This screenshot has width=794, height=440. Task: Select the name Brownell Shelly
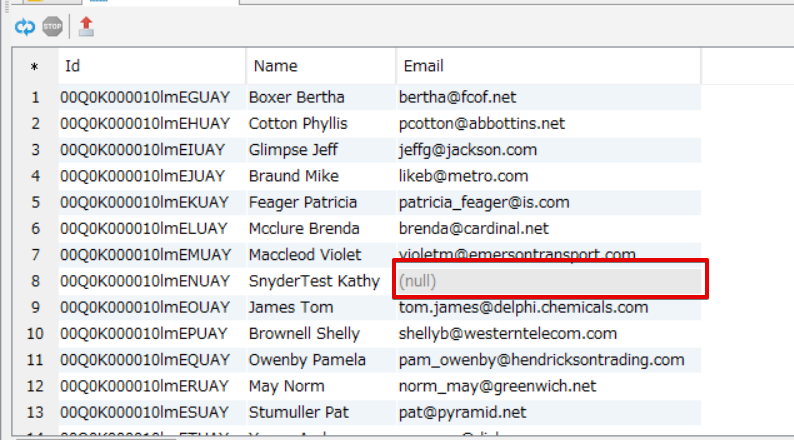click(x=304, y=334)
